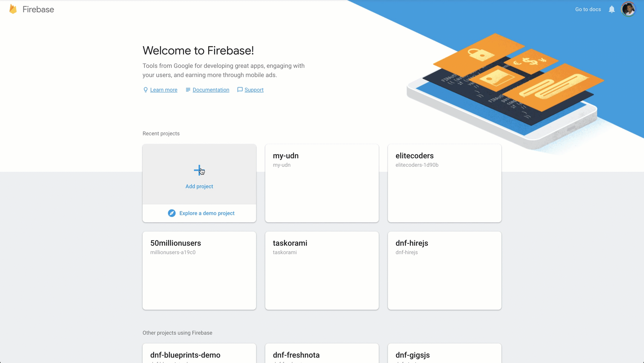Go to docs in the header

[588, 9]
